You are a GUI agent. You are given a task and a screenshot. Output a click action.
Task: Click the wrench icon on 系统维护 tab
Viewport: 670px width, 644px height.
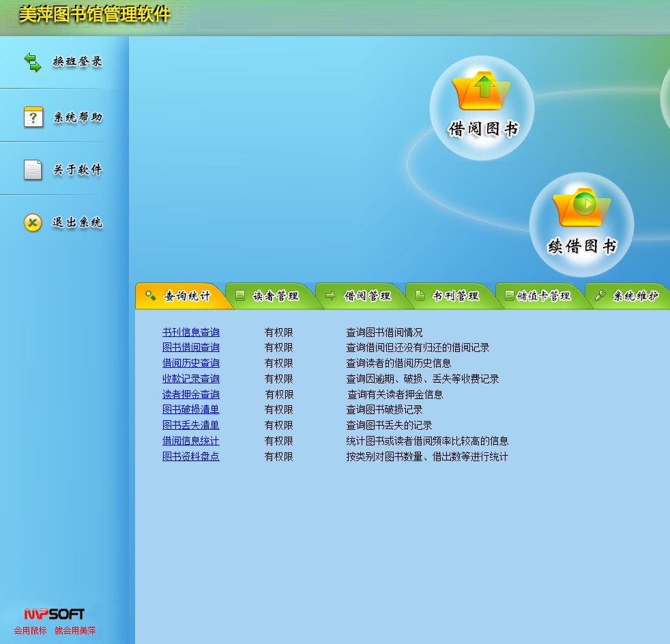[x=600, y=296]
